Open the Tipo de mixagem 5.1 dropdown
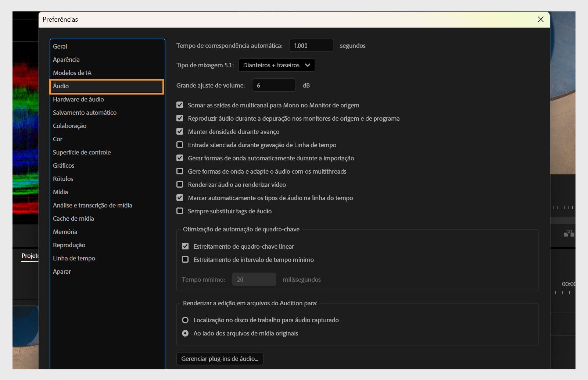 point(276,65)
